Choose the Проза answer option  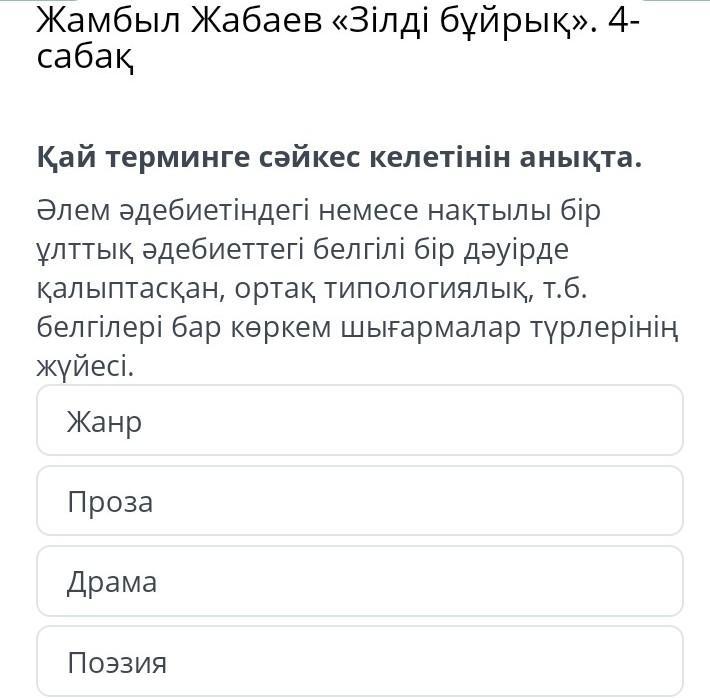point(359,501)
